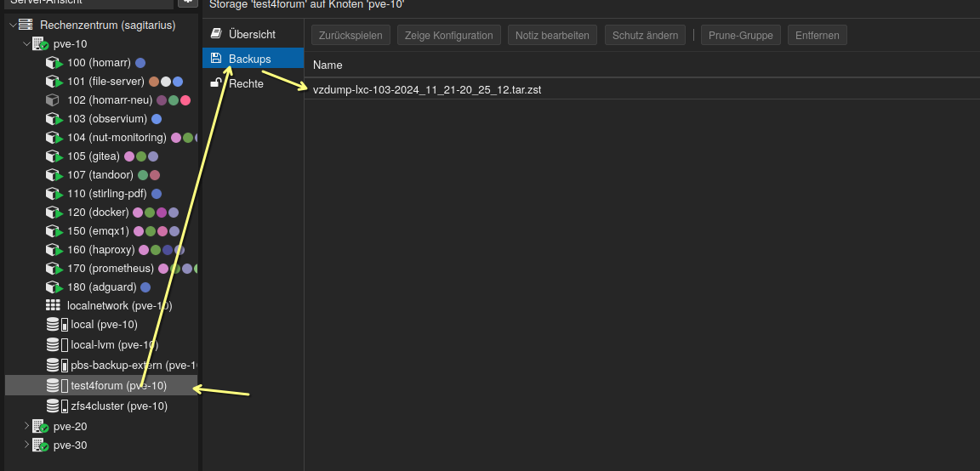The width and height of the screenshot is (980, 471).
Task: Click the storage icon of zfs4cluster (pve-10)
Action: tap(57, 406)
